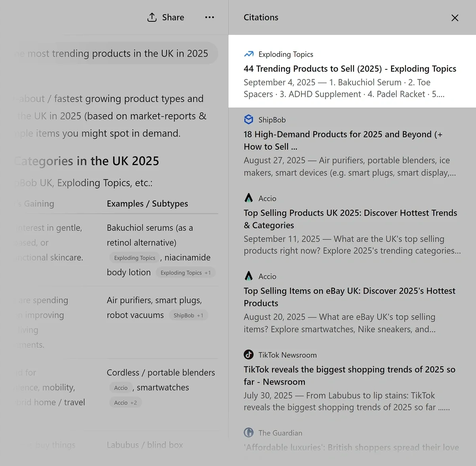Click the second Accio logo for eBay article
This screenshot has width=476, height=466.
[249, 276]
